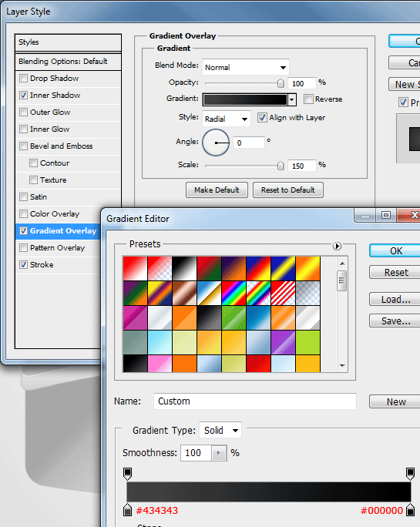Select the Styles list header
The image size is (420, 527).
point(68,42)
